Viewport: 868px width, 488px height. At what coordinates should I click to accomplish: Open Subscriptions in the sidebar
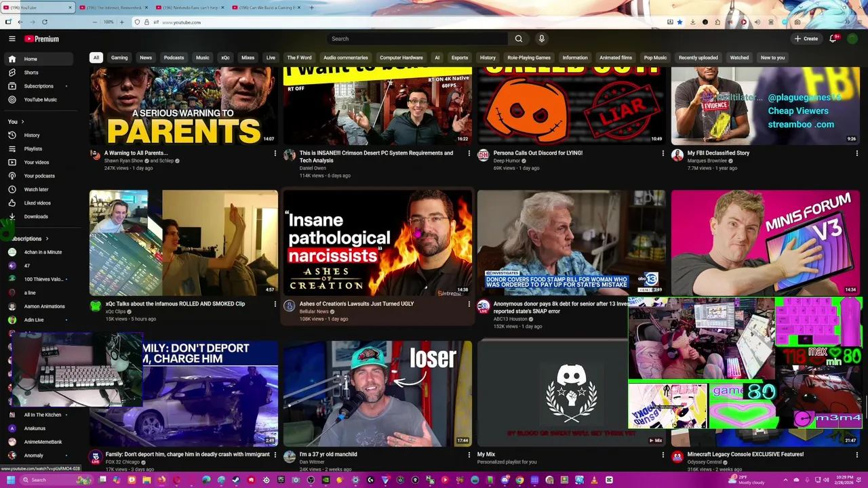39,86
